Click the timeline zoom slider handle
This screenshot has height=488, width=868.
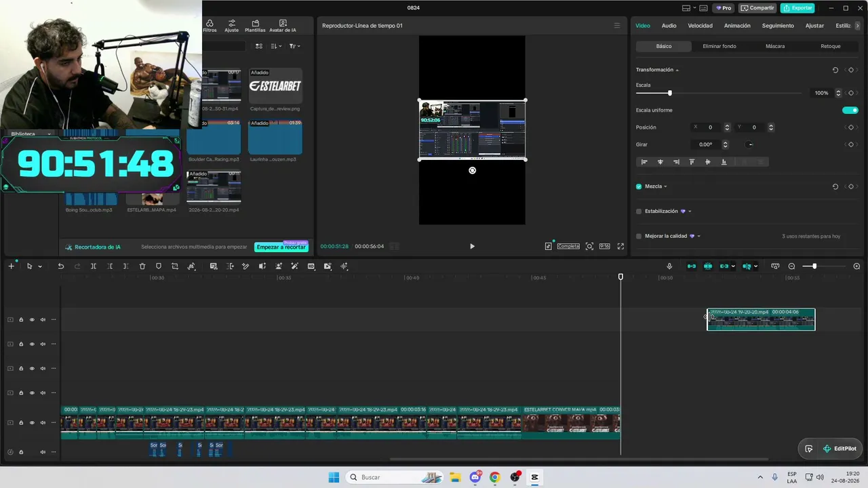coord(814,266)
